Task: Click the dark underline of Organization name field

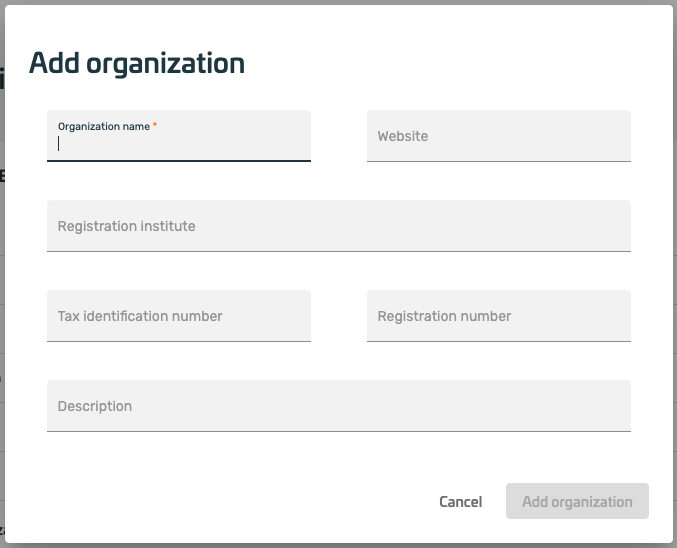Action: (179, 160)
